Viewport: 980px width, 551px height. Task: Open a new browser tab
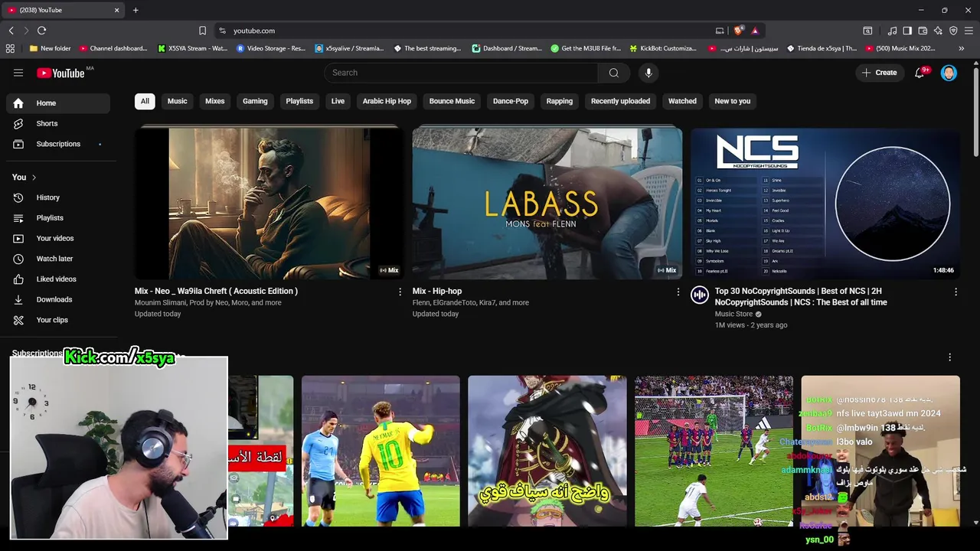pos(136,10)
